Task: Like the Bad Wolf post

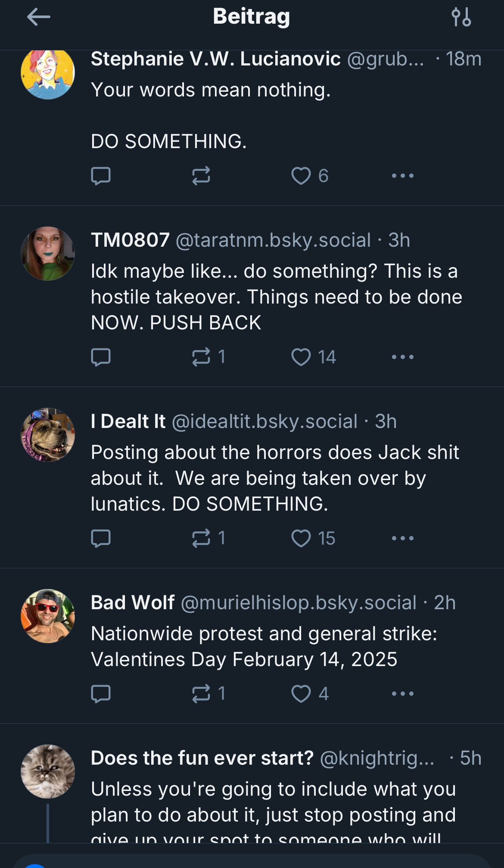Action: [x=301, y=694]
